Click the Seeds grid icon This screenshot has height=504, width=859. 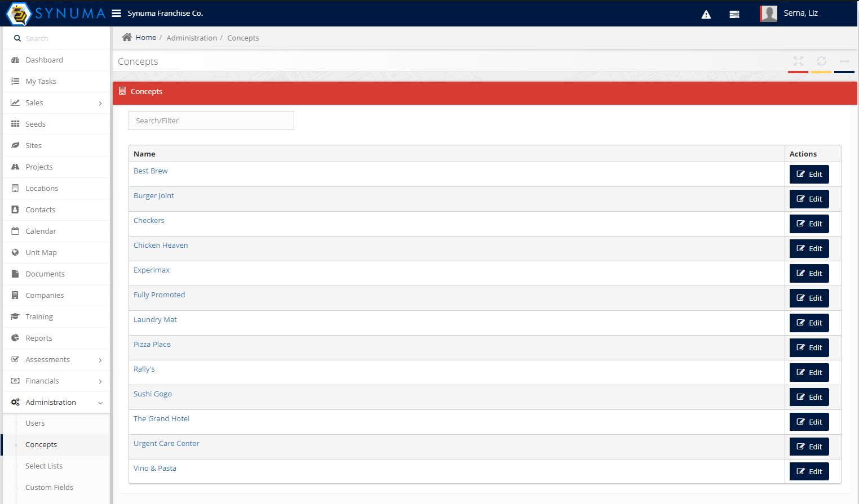pyautogui.click(x=15, y=124)
